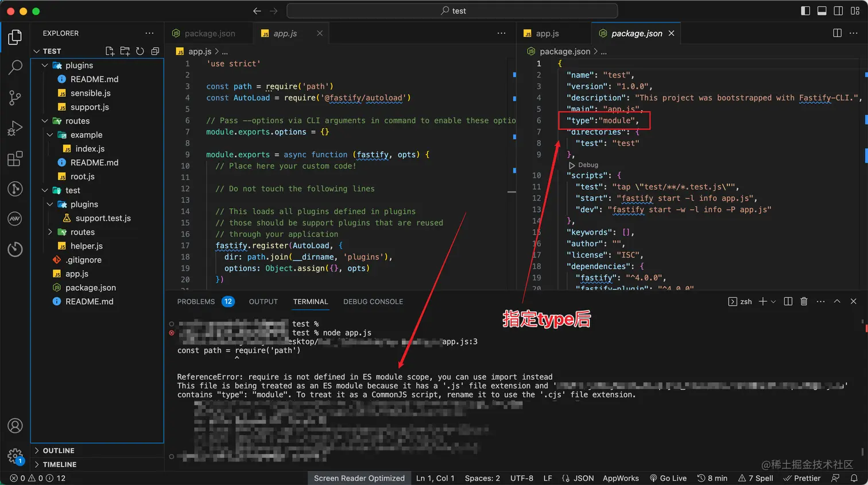Click the New Folder icon in TEST explorer
Viewport: 868px width, 485px height.
[x=125, y=51]
